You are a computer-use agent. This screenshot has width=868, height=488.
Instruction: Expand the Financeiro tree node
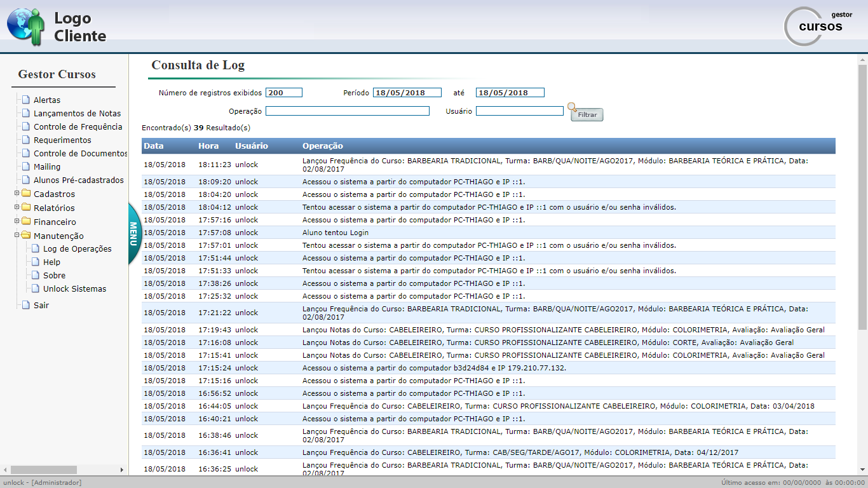tap(17, 221)
